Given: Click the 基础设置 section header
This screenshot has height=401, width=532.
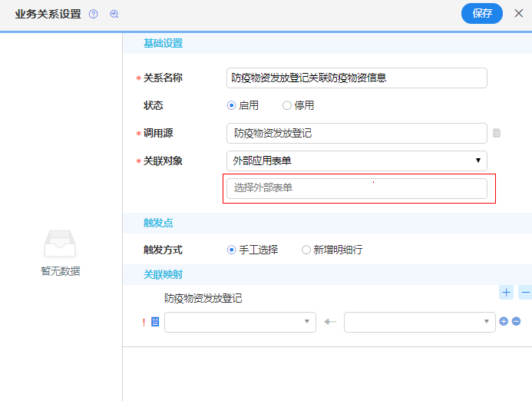Looking at the screenshot, I should click(164, 44).
